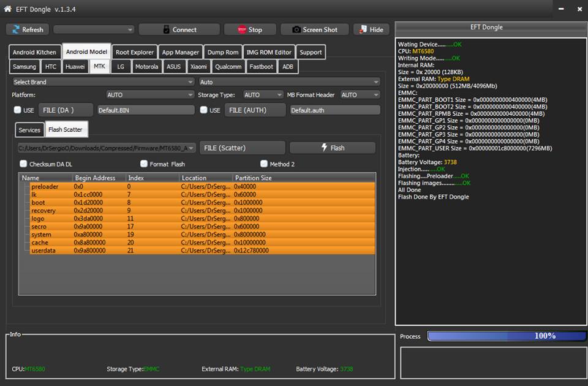Click the FILE (Scatter) button

pyautogui.click(x=242, y=148)
